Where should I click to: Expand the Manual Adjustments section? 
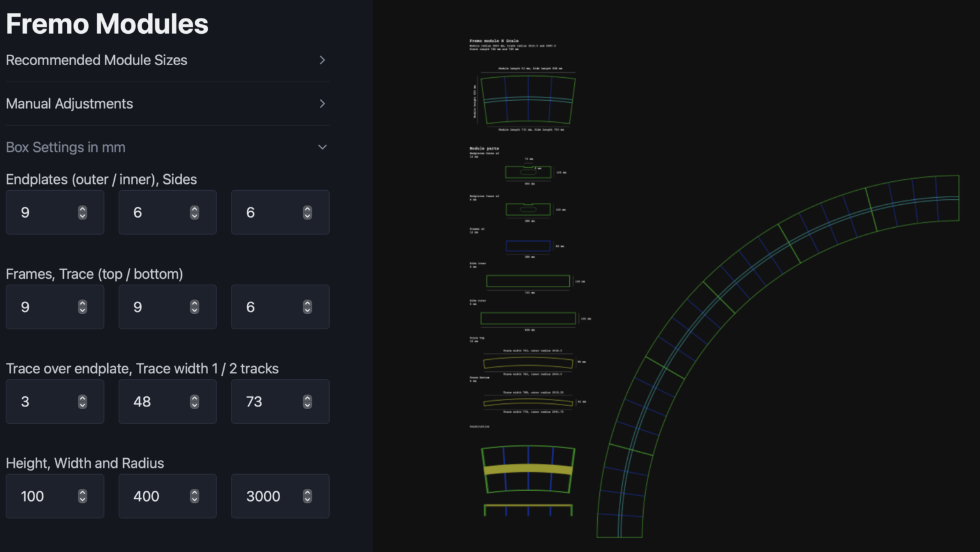[167, 103]
